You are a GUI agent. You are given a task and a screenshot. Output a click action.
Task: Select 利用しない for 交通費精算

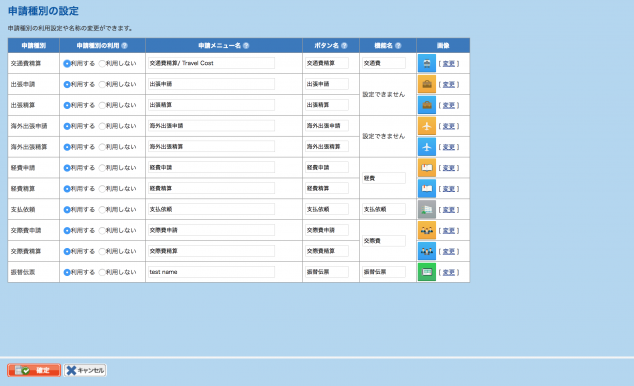tap(102, 63)
